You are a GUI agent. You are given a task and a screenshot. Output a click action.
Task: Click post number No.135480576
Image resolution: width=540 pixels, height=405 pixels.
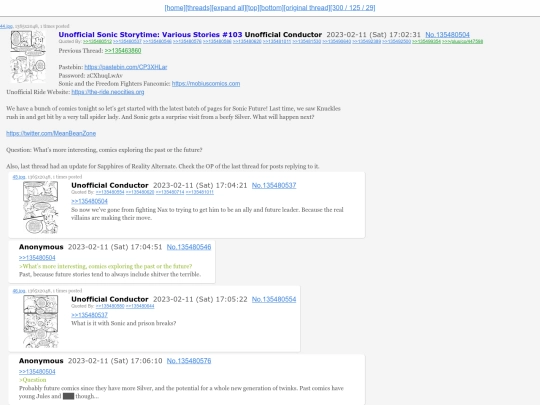(x=189, y=361)
